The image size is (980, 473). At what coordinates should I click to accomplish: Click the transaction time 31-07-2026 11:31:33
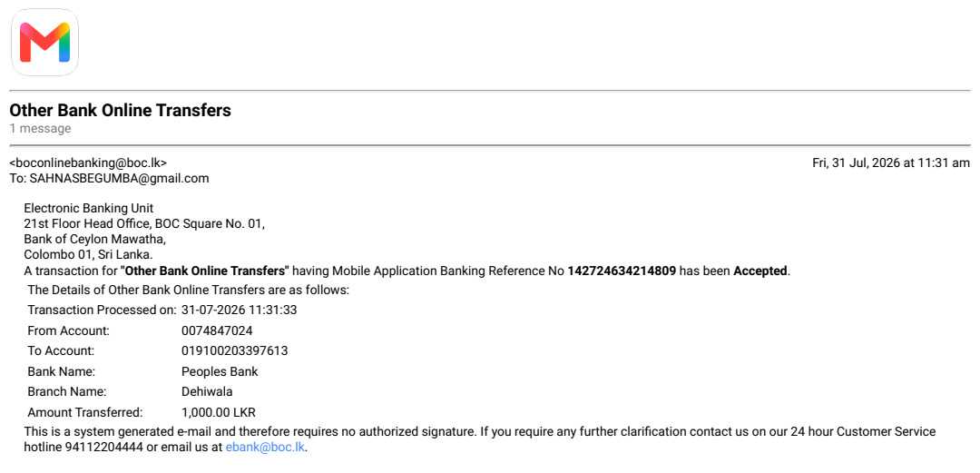tap(239, 310)
